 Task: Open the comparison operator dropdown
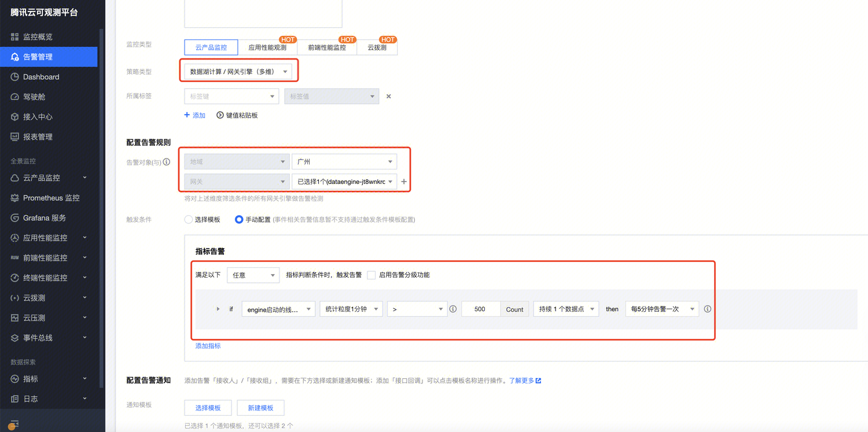(417, 309)
